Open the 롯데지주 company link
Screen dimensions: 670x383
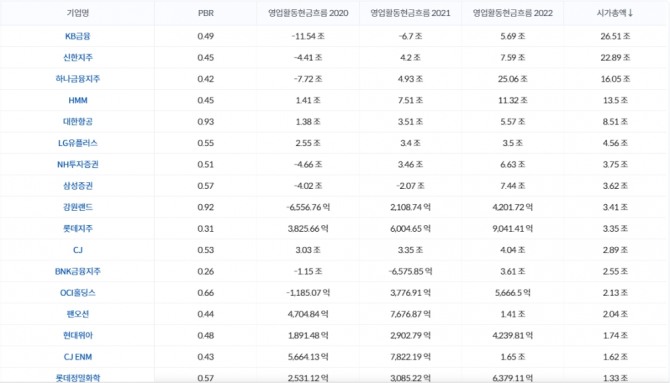[x=78, y=228]
